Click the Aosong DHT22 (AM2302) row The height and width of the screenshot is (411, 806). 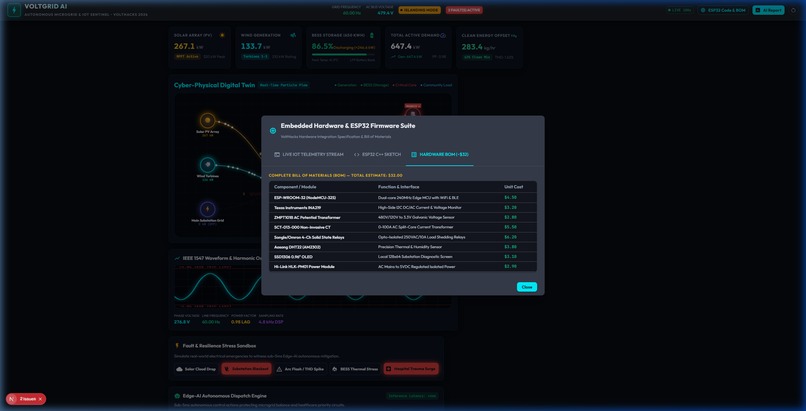click(x=402, y=247)
